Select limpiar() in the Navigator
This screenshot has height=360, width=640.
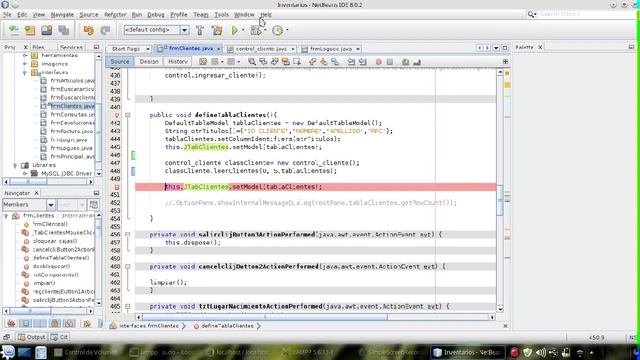point(44,283)
